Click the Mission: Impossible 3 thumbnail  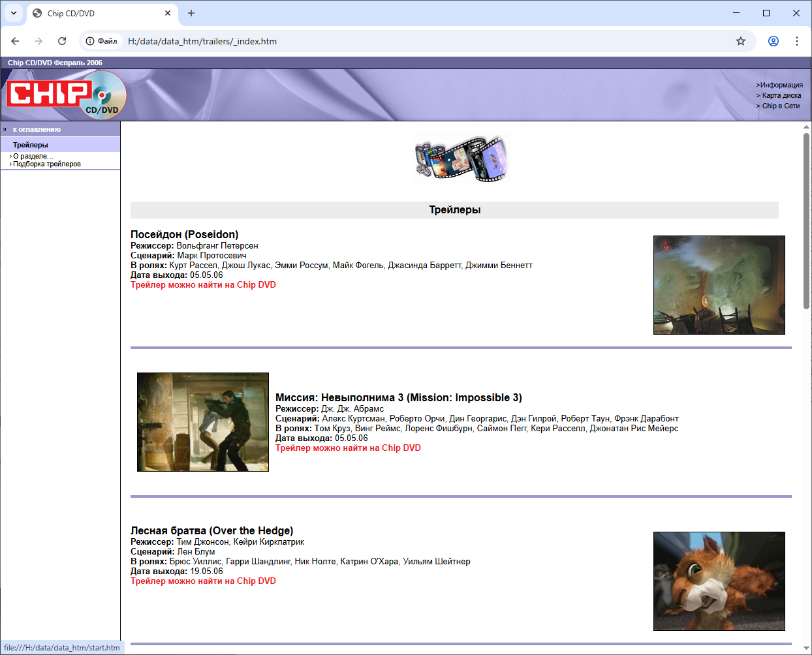203,422
